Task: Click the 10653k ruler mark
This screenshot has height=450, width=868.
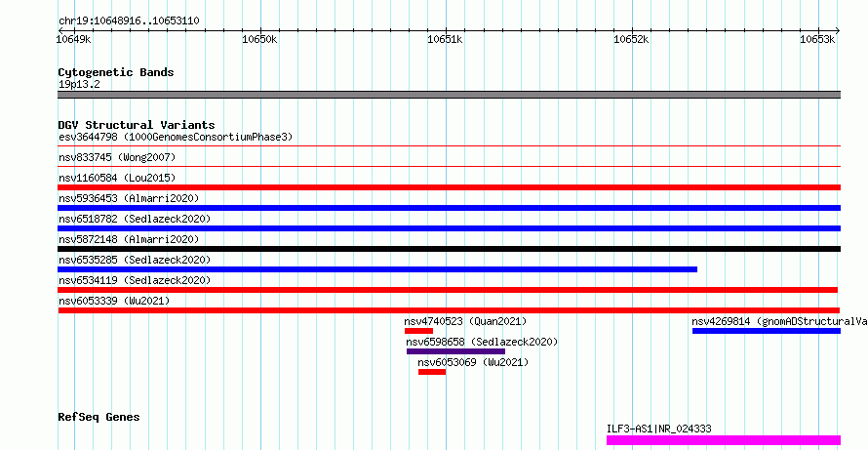Action: 817,39
